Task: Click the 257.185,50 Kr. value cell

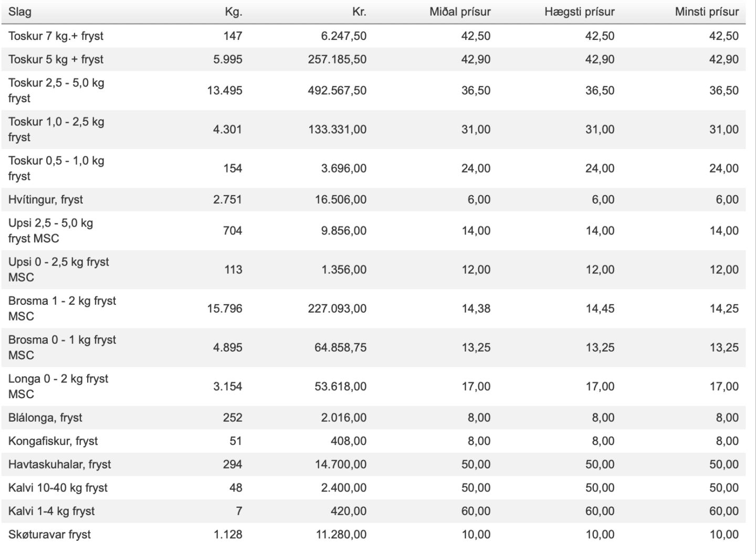Action: tap(337, 59)
